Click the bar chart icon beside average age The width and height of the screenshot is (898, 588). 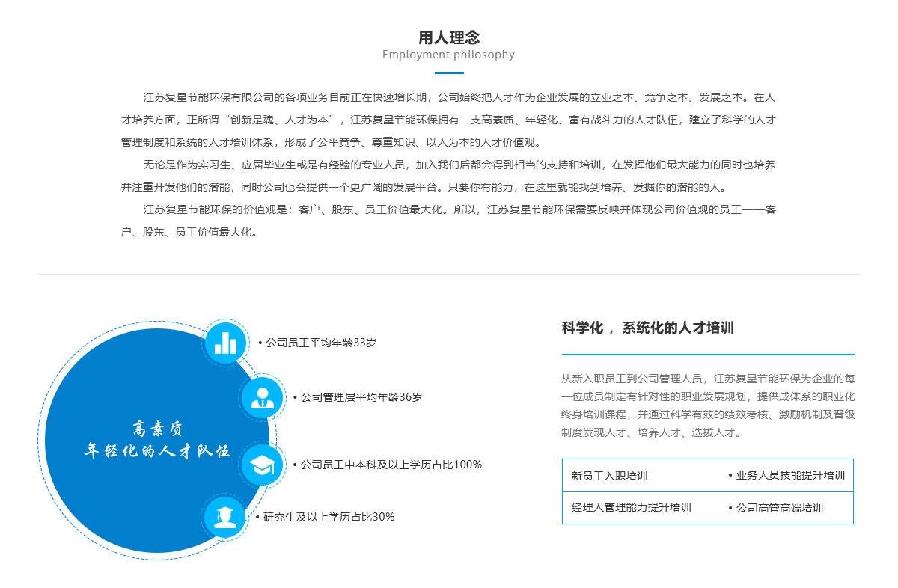point(225,343)
